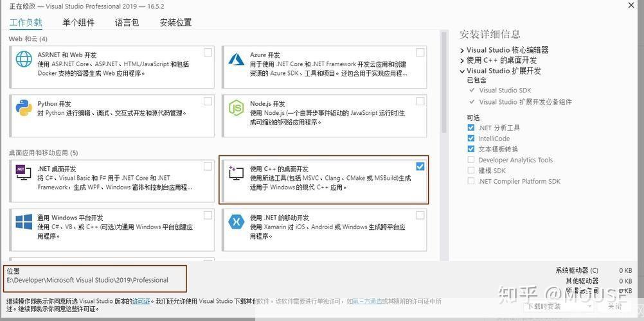Select the .NET 桌面开发 card title
Viewport: 644px width, 321px height.
point(57,169)
